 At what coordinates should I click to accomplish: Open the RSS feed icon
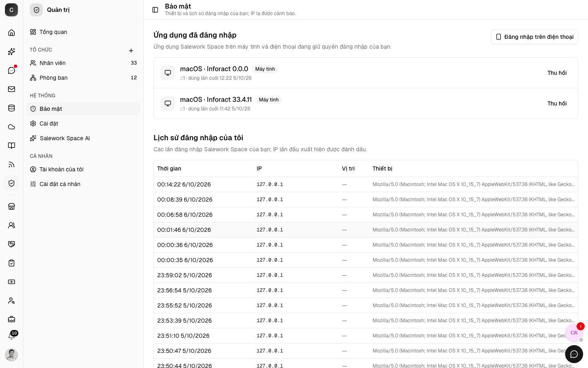pyautogui.click(x=11, y=164)
